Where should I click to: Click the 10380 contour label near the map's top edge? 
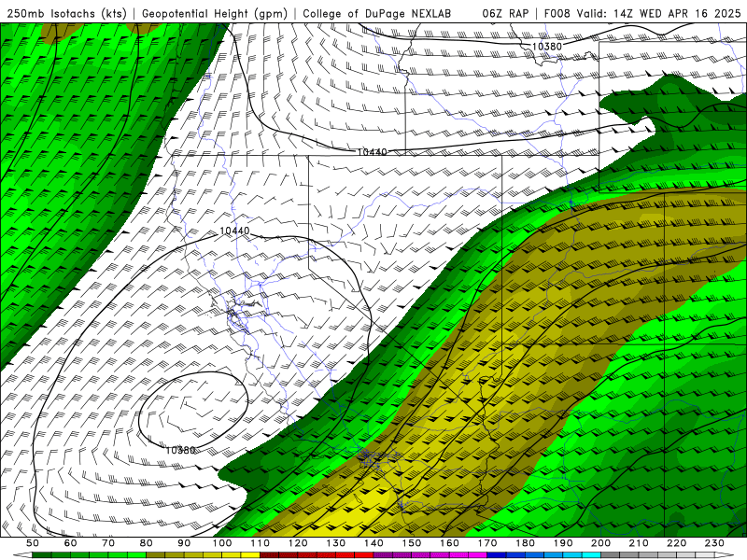click(x=546, y=46)
